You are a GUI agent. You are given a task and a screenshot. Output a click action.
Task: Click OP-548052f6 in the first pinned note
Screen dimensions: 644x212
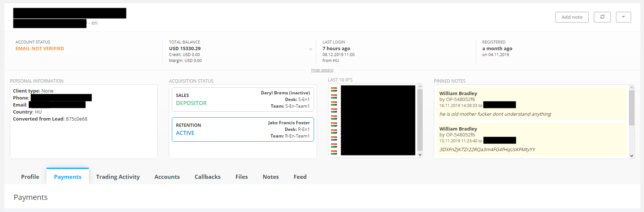tap(460, 99)
